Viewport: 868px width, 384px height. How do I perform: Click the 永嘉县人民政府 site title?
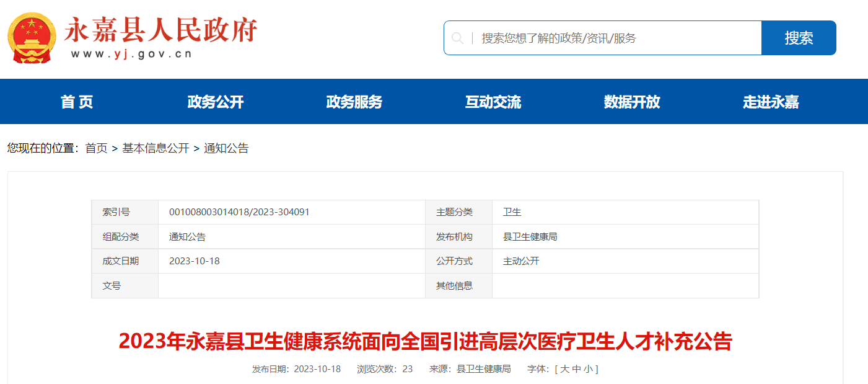pos(160,29)
